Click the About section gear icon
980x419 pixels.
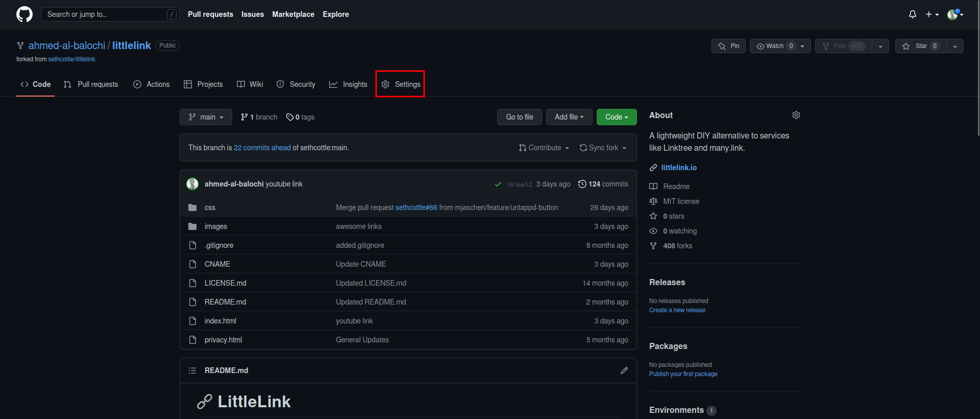point(796,115)
